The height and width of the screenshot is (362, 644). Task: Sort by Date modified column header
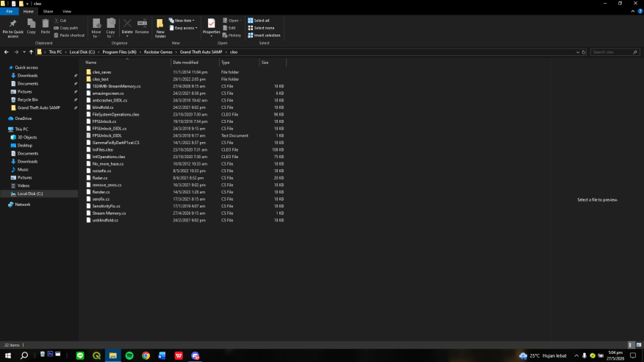195,63
